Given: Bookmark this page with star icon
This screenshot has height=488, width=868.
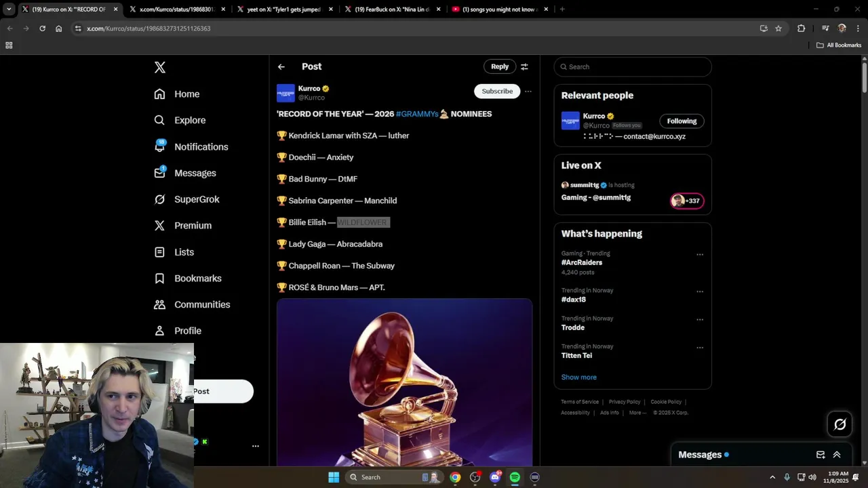Looking at the screenshot, I should tap(778, 28).
